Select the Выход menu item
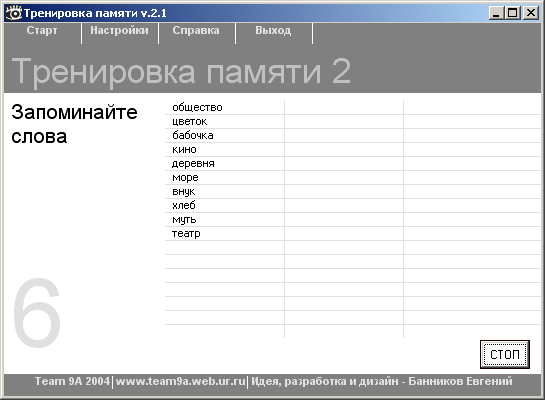Viewport: 545px width, 400px height. pyautogui.click(x=273, y=31)
